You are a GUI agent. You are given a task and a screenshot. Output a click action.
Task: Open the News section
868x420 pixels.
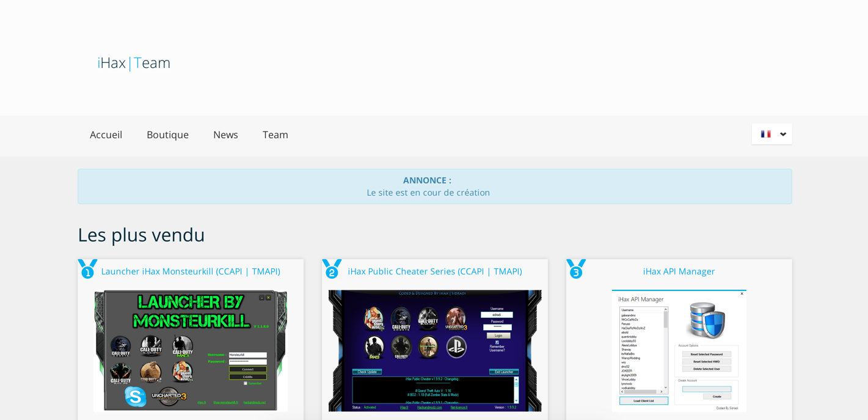pos(225,134)
